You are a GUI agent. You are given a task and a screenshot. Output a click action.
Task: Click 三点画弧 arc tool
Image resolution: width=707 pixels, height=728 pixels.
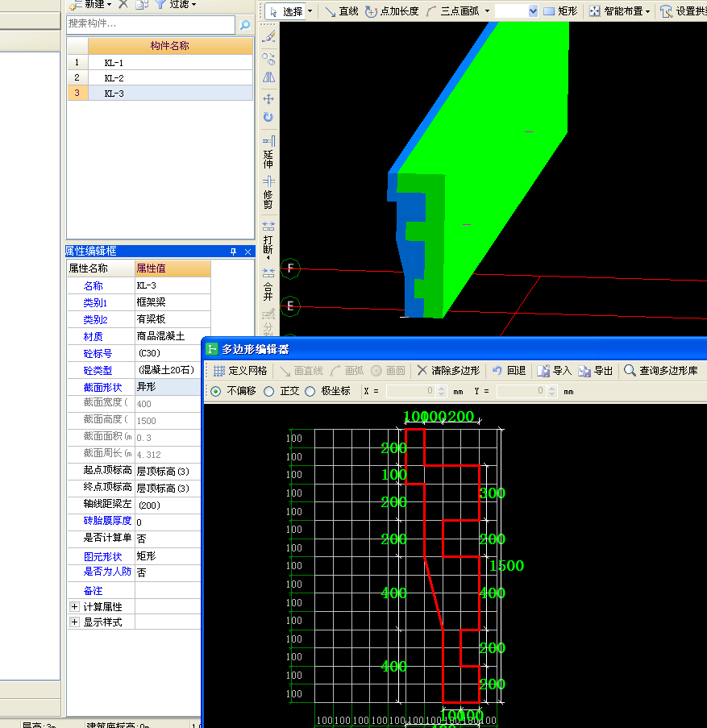point(452,11)
